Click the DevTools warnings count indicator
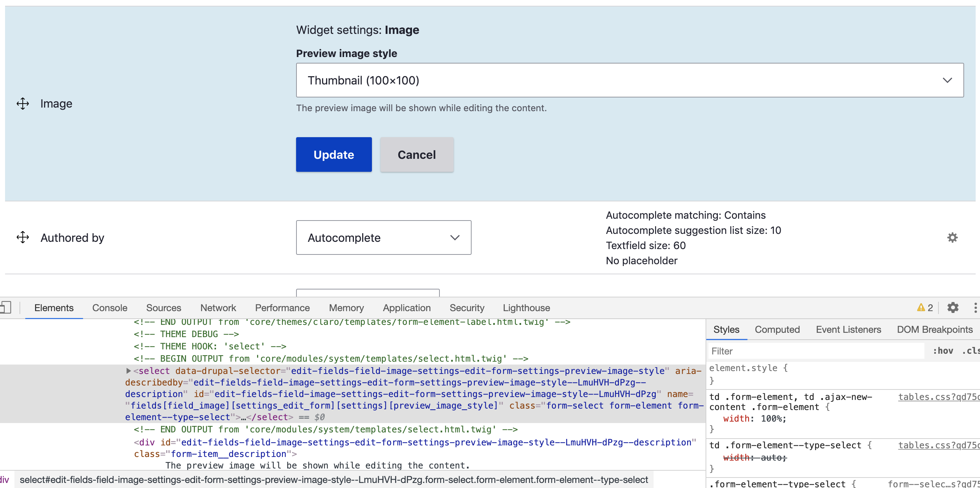 point(925,307)
